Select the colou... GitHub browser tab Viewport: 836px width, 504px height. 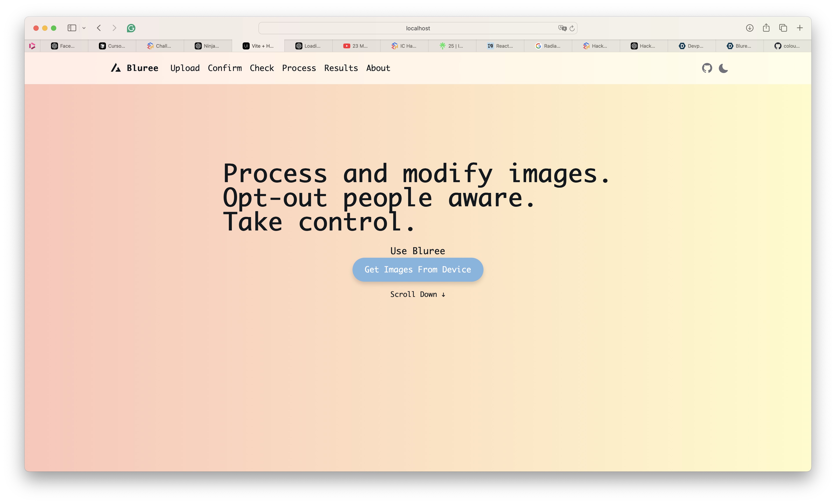click(787, 46)
